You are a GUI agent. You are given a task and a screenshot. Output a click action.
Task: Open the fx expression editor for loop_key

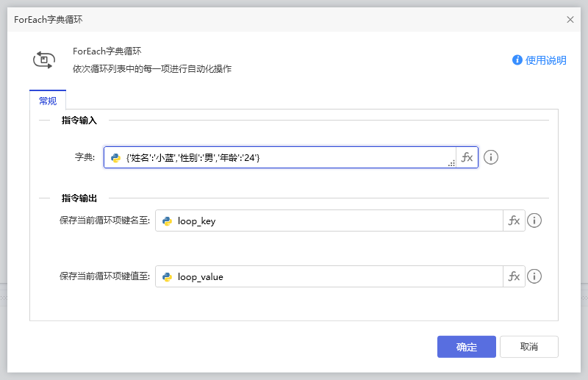click(x=514, y=221)
